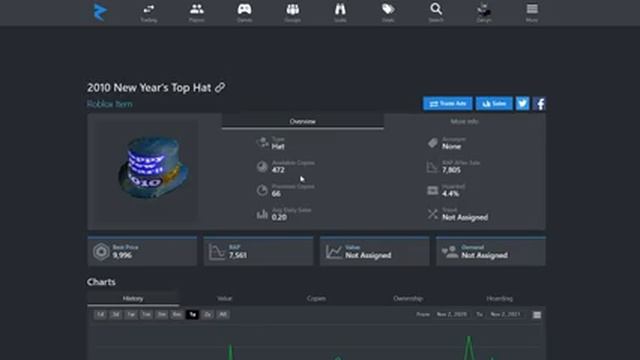The height and width of the screenshot is (360, 640).
Task: Switch to the More Info tab
Action: coord(464,121)
